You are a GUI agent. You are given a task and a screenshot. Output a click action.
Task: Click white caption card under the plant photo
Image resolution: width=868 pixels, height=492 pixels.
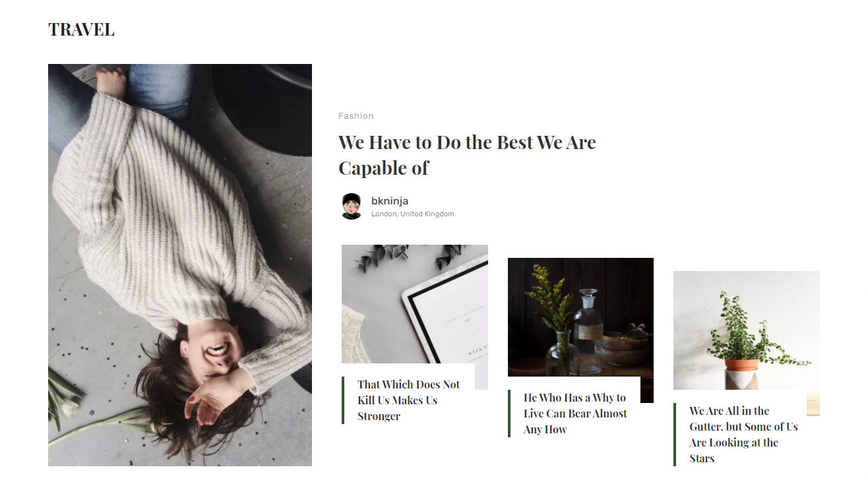tap(740, 428)
